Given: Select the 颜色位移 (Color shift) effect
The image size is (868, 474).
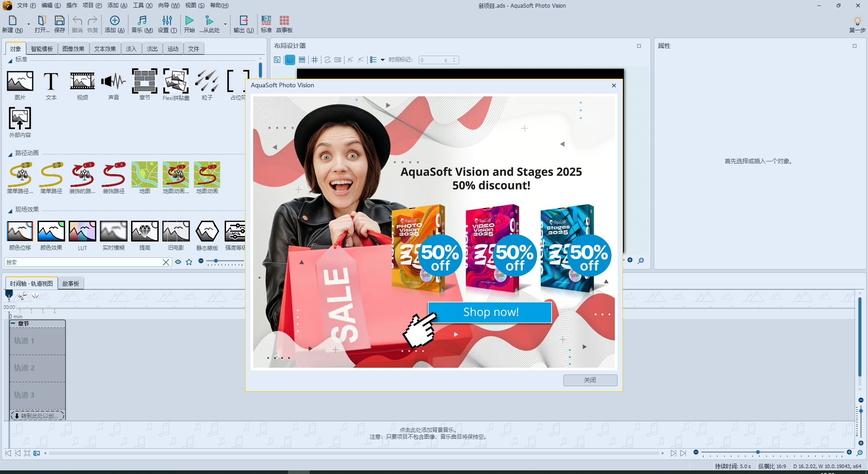Looking at the screenshot, I should [20, 231].
